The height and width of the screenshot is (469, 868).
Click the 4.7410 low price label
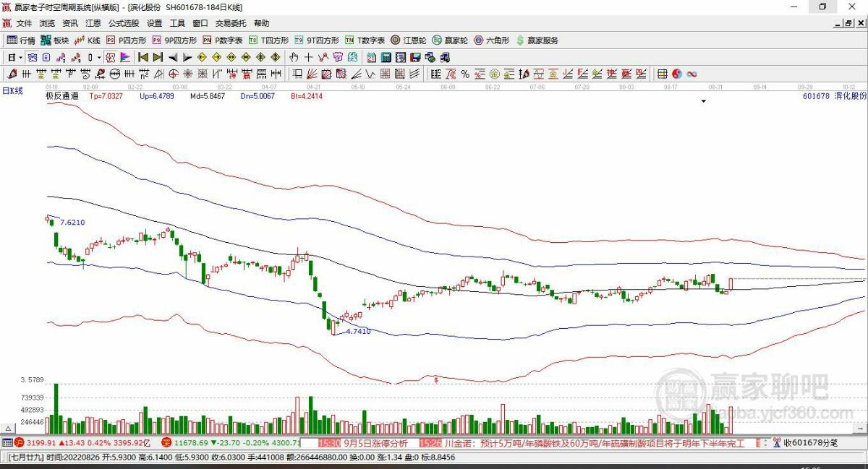(x=357, y=331)
